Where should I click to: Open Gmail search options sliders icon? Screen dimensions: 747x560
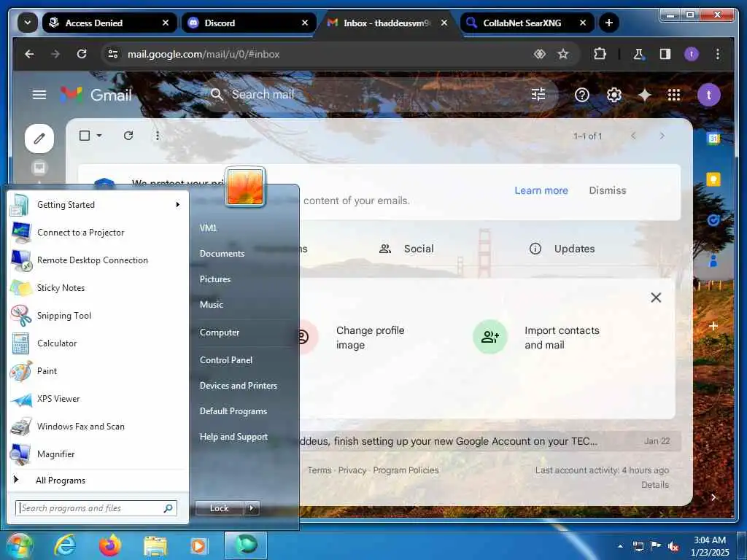[x=538, y=95]
